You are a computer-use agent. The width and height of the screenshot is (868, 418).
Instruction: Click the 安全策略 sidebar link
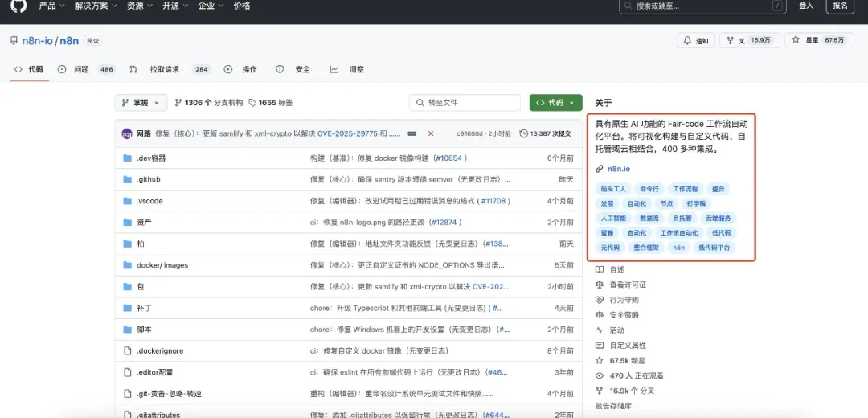point(624,315)
